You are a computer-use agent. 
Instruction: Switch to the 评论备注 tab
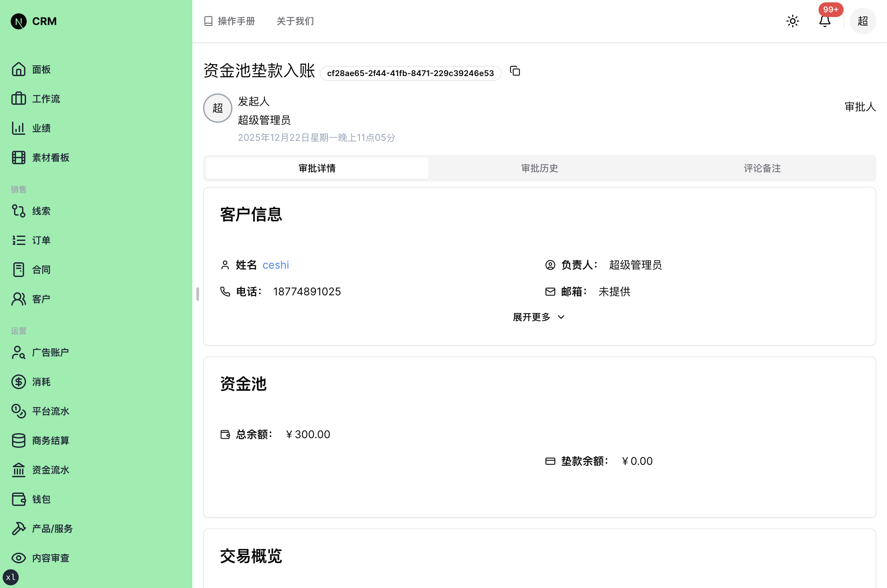[761, 169]
